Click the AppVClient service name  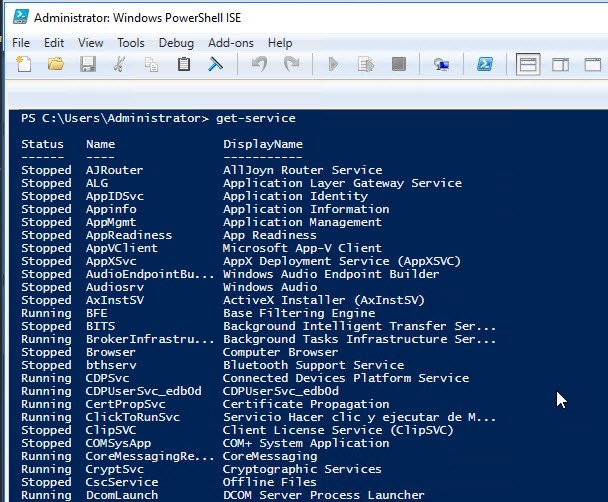point(122,248)
